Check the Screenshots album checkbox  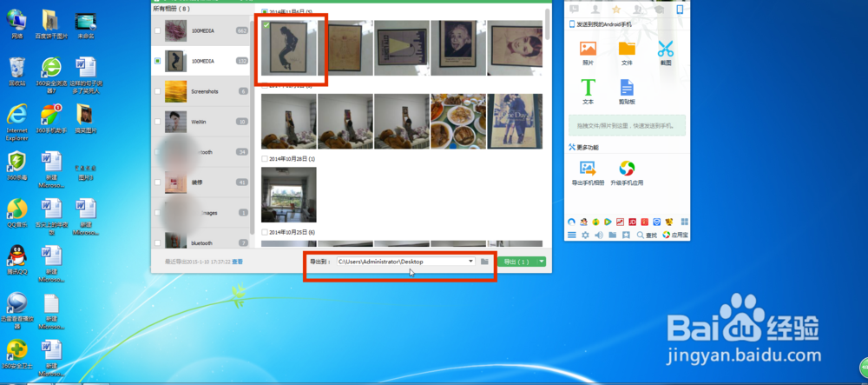tap(158, 91)
